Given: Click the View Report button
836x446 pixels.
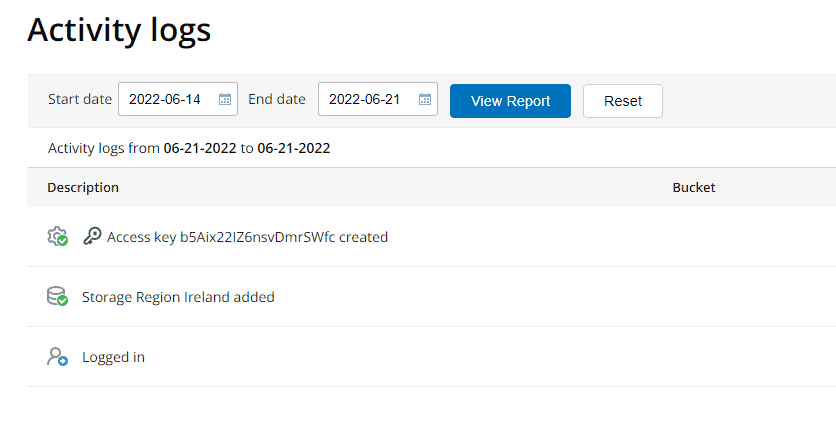Looking at the screenshot, I should [x=510, y=101].
